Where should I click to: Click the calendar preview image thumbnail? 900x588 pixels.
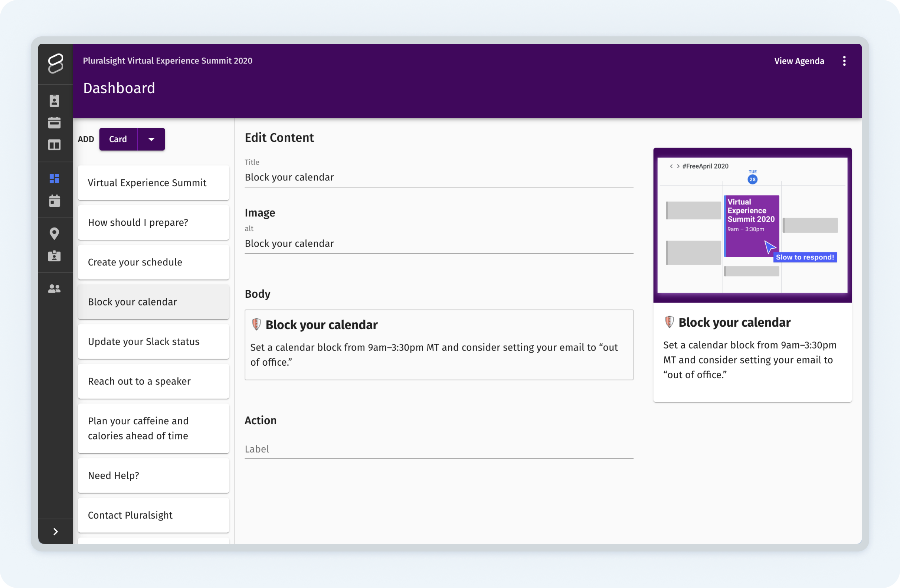tap(753, 225)
